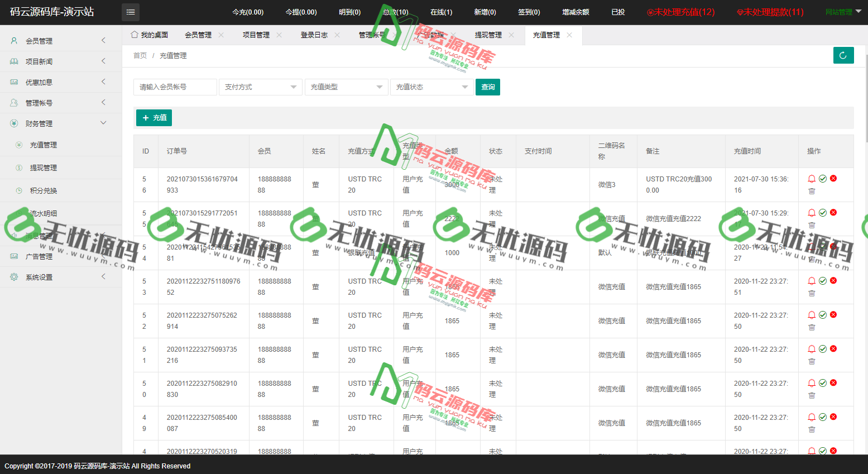
Task: Click the member account input field
Action: click(x=175, y=87)
